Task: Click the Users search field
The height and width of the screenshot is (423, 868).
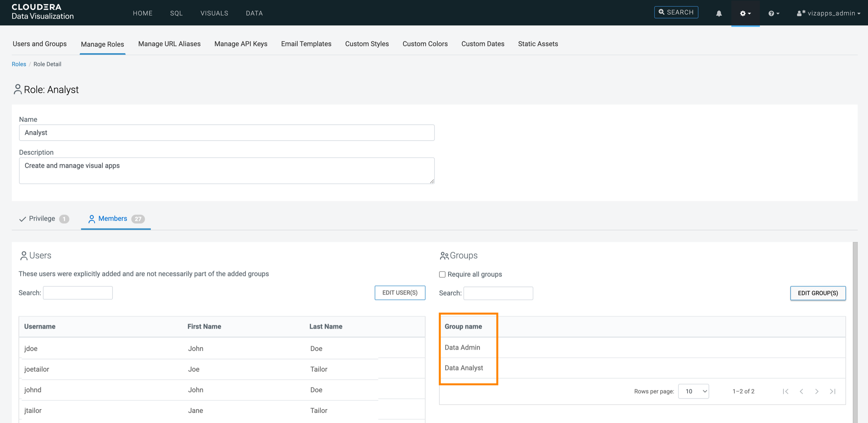Action: 78,292
